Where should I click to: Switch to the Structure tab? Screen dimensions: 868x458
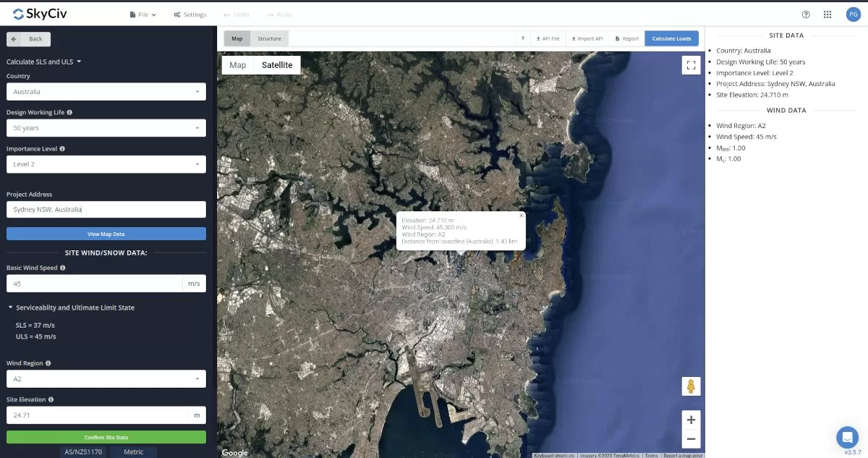pos(268,38)
